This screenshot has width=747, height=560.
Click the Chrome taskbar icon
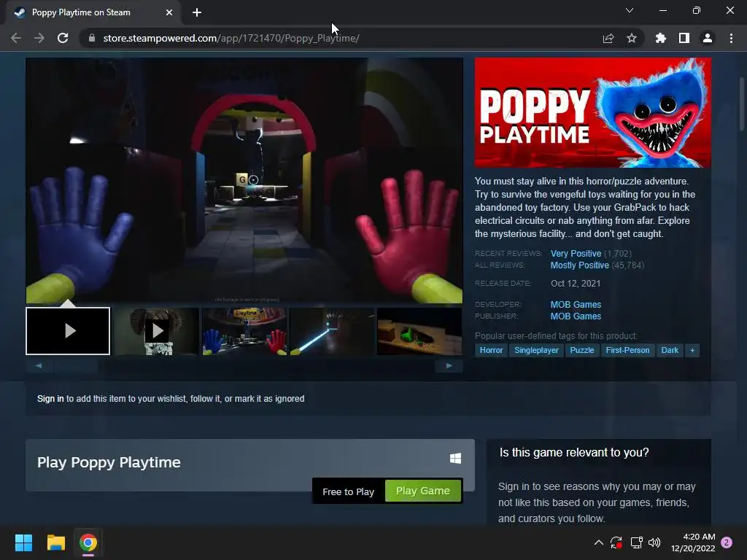tap(88, 542)
